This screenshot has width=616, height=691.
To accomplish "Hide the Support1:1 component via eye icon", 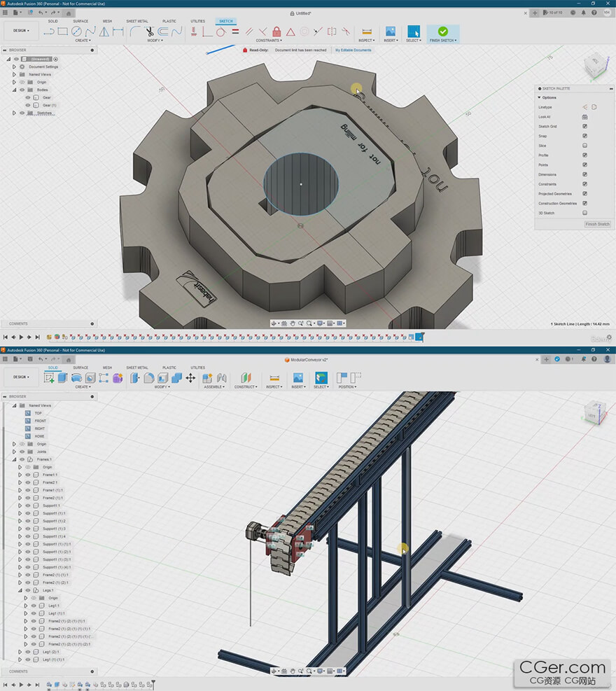I will point(28,505).
